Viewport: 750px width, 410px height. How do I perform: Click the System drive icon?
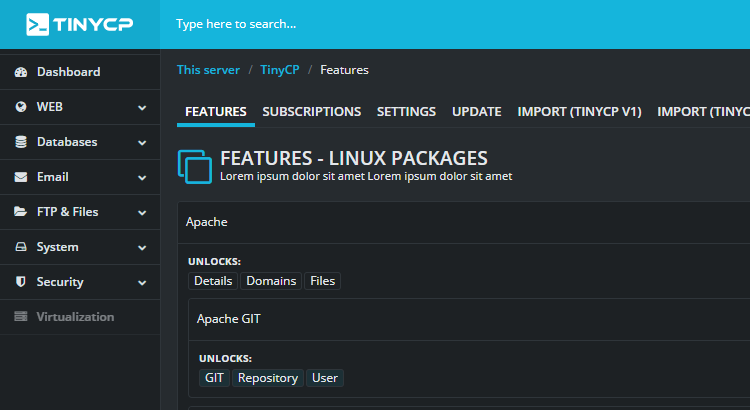pos(21,247)
